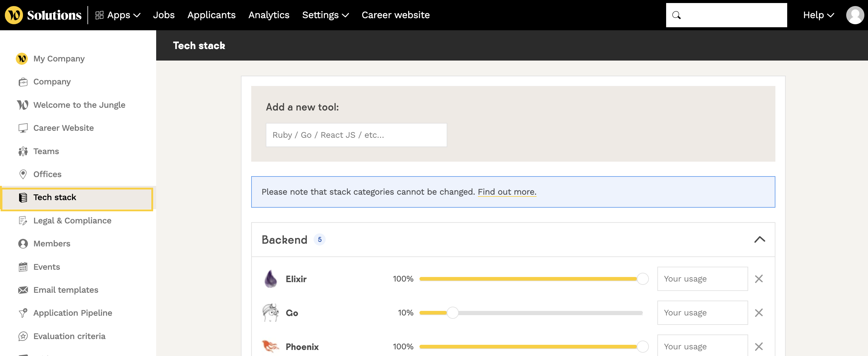This screenshot has width=868, height=356.
Task: Click the Elixir droplet logo
Action: coord(271,279)
